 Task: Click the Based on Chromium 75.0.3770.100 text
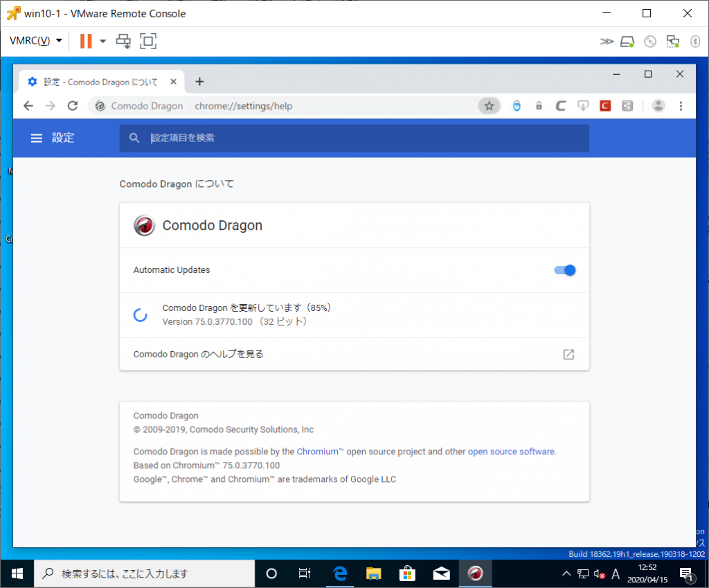tap(206, 465)
